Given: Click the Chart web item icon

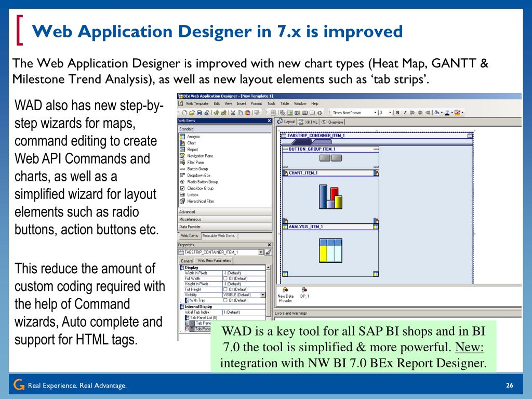Looking at the screenshot, I should point(182,143).
